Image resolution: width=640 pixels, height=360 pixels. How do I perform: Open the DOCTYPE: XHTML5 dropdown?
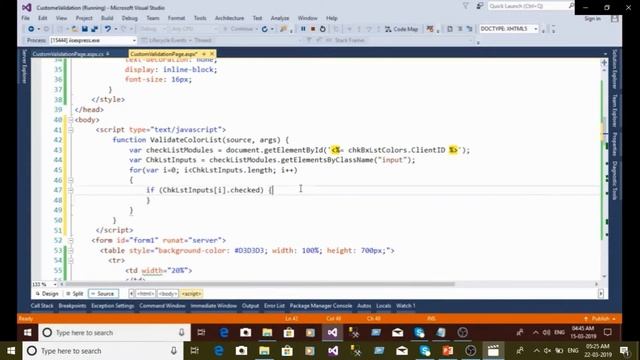coord(509,29)
